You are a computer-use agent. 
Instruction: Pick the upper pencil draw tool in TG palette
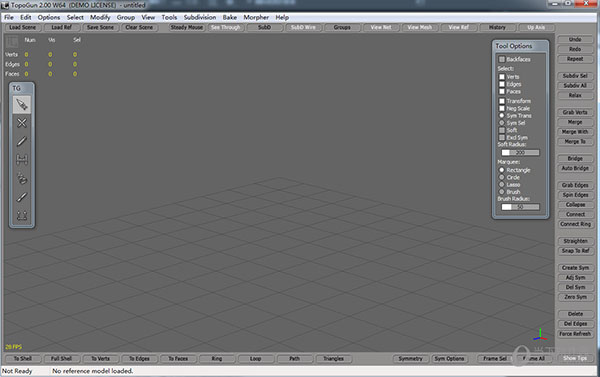pyautogui.click(x=22, y=141)
